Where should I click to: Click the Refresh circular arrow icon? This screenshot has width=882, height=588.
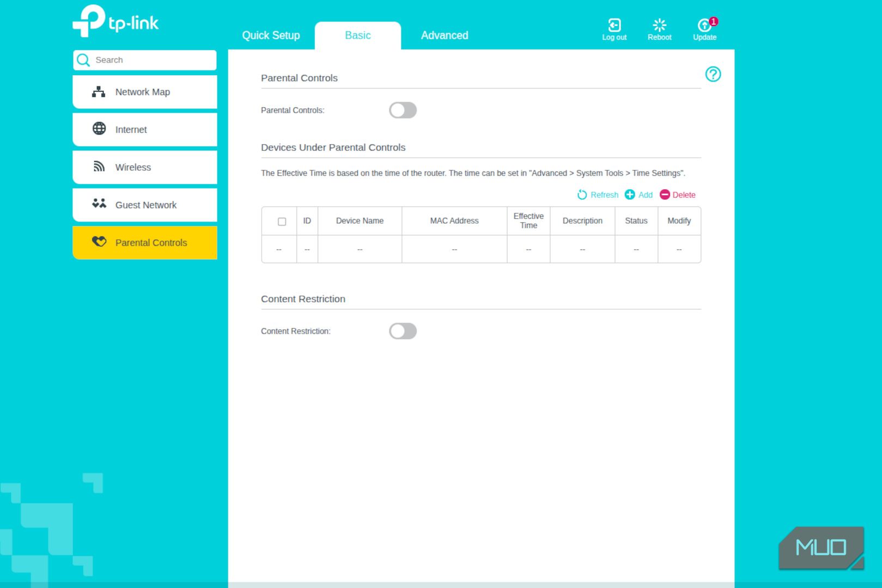point(582,195)
